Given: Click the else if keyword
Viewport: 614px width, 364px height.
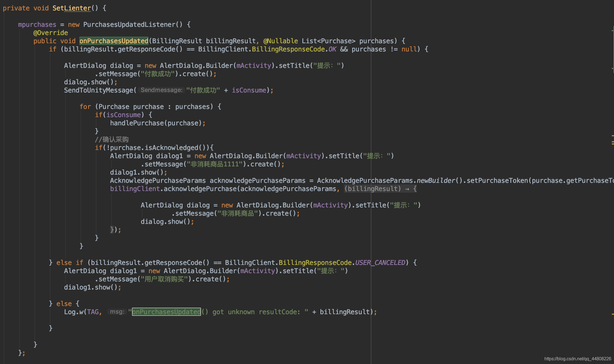Looking at the screenshot, I should (x=70, y=263).
